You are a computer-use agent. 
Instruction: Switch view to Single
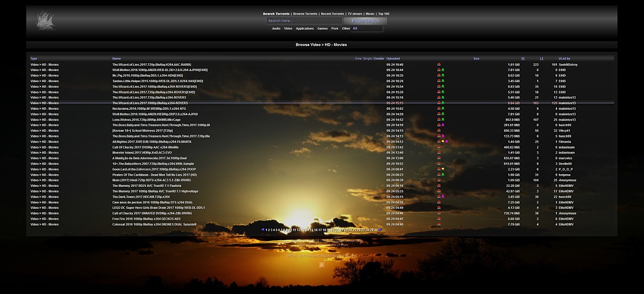coord(367,59)
